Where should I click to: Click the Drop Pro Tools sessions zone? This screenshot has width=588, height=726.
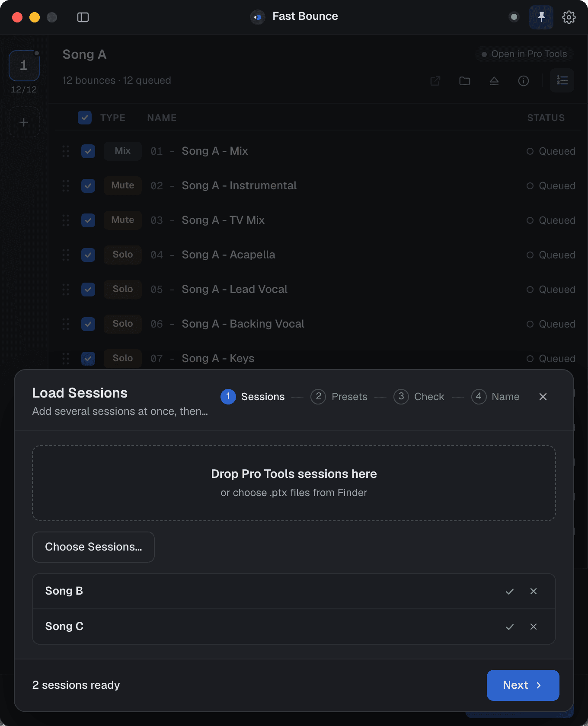coord(294,483)
